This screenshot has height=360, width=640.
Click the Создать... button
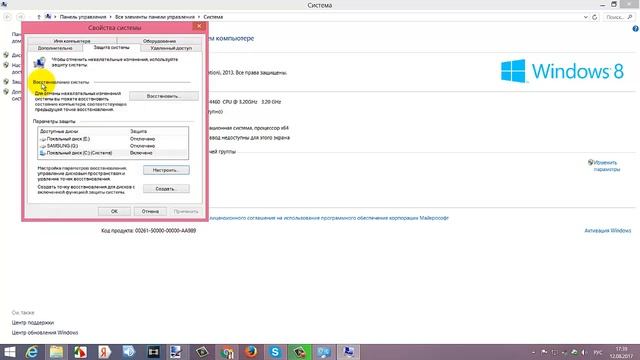pyautogui.click(x=166, y=189)
